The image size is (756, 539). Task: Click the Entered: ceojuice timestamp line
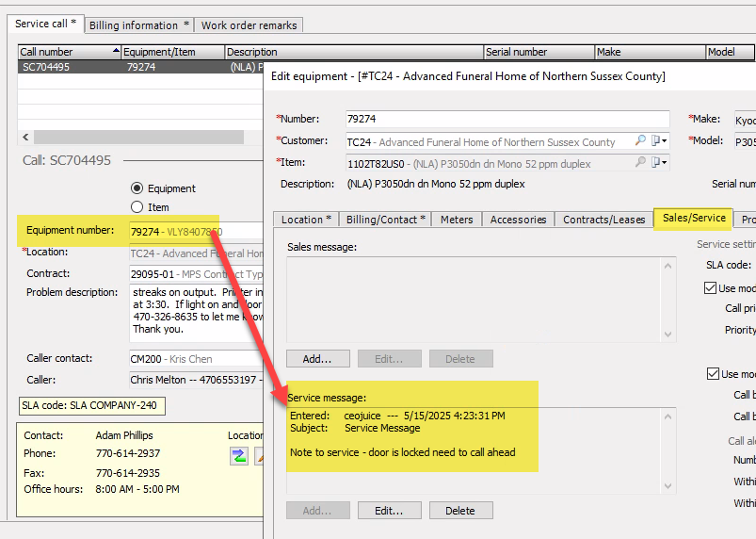pos(397,416)
